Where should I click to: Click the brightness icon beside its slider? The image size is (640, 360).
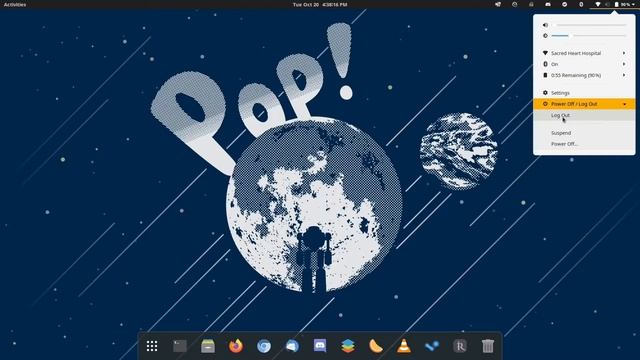pyautogui.click(x=545, y=36)
